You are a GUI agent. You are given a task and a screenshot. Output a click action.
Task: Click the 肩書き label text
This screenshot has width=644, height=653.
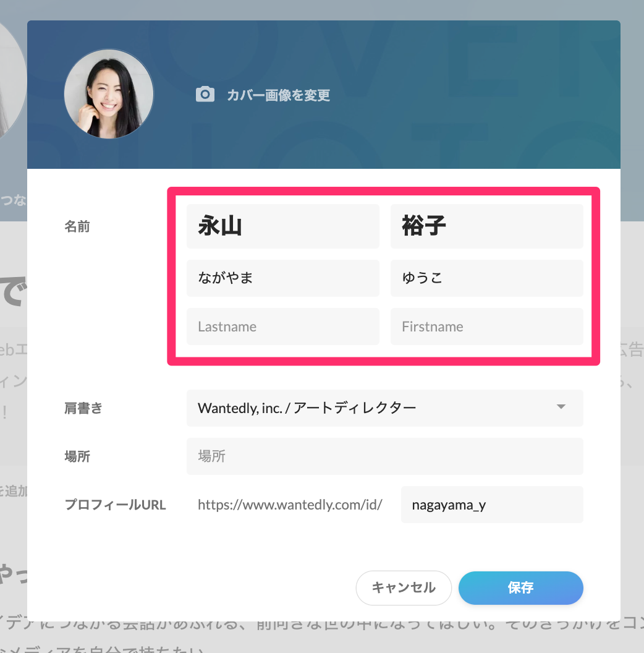83,408
